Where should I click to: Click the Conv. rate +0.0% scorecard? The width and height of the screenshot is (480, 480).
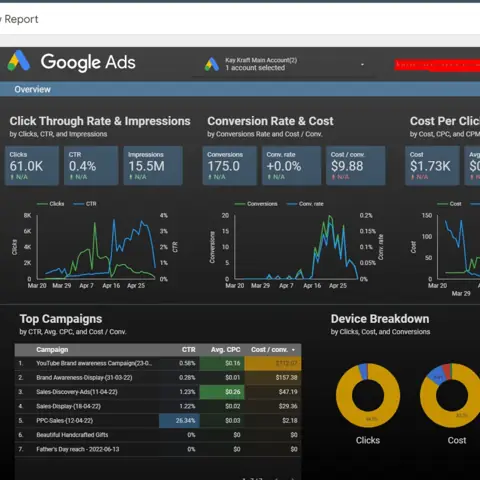coord(291,165)
